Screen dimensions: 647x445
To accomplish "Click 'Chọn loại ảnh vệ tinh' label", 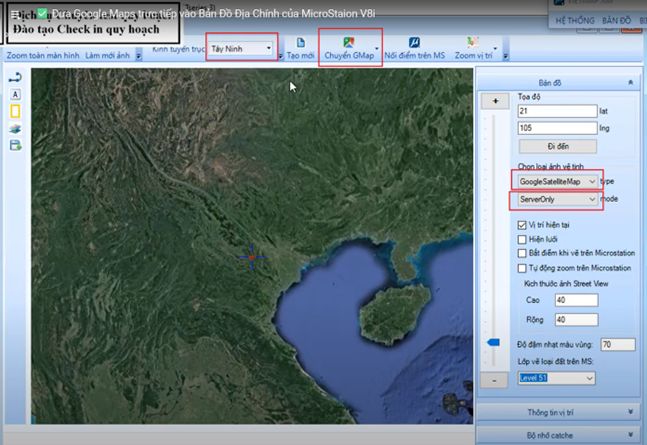I will (x=550, y=166).
